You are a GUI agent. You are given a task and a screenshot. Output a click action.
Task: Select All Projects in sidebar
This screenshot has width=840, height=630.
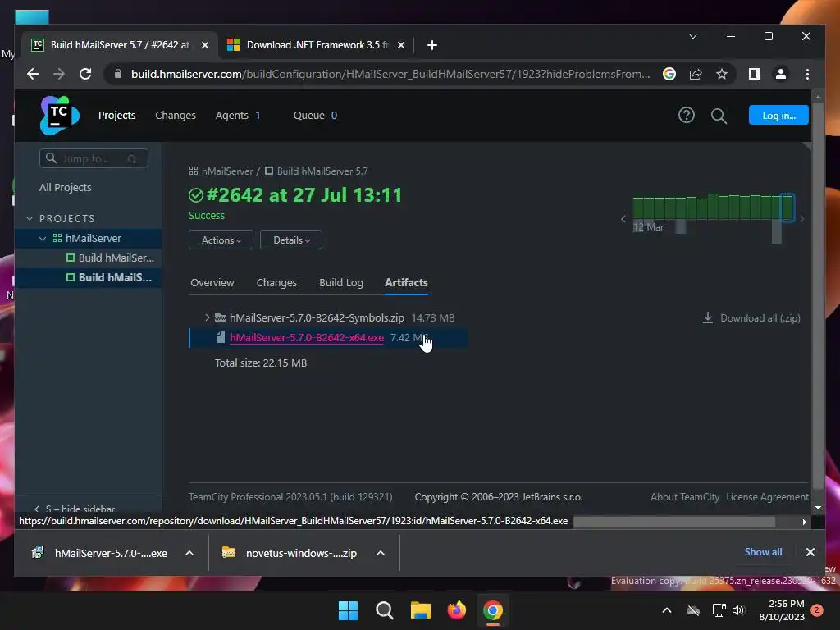pyautogui.click(x=66, y=188)
